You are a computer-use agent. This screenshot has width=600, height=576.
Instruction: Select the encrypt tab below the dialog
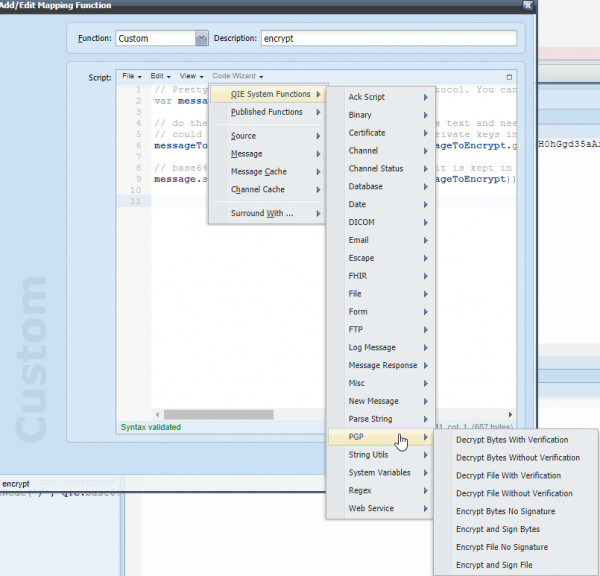(16, 484)
